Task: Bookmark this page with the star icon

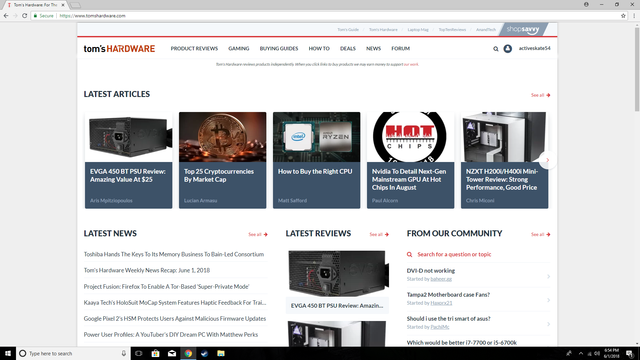Action: tap(623, 16)
